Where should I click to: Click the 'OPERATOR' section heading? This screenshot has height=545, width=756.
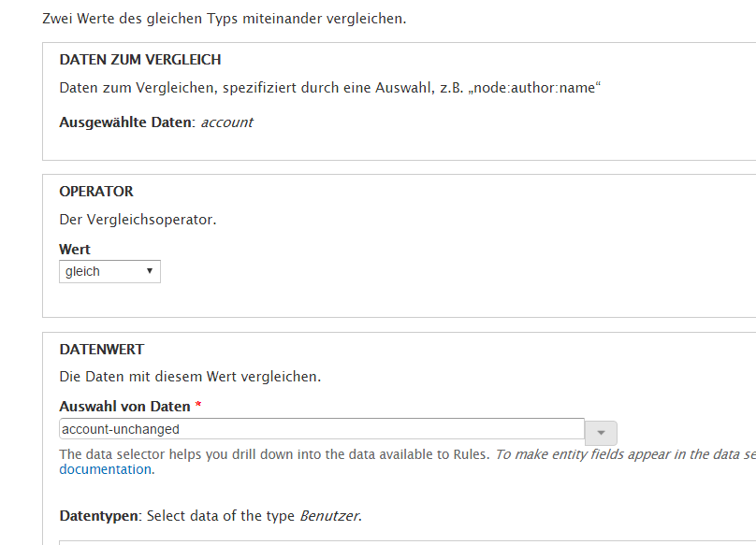click(x=96, y=192)
